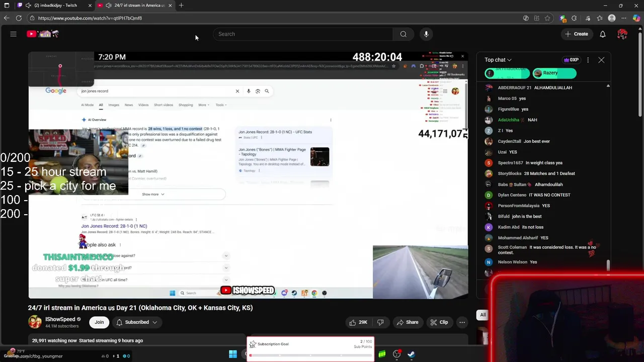644x362 pixels.
Task: Open the More dropdown in Google results tabs
Action: (204, 105)
